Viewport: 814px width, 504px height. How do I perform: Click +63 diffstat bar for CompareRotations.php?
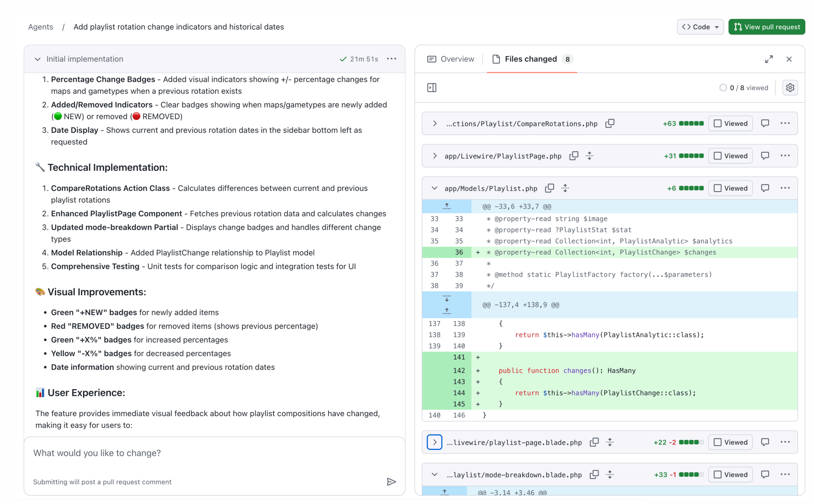tap(683, 124)
